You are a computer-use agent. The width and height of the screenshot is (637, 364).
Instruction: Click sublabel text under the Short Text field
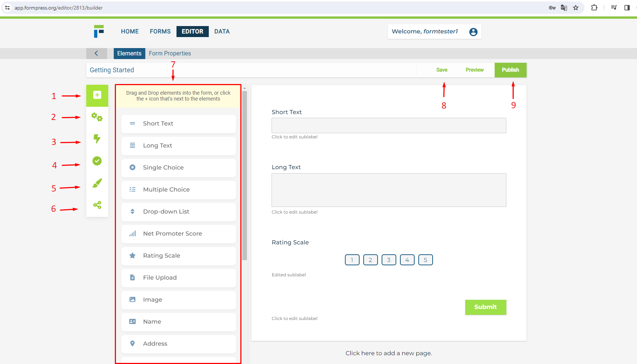coord(295,137)
